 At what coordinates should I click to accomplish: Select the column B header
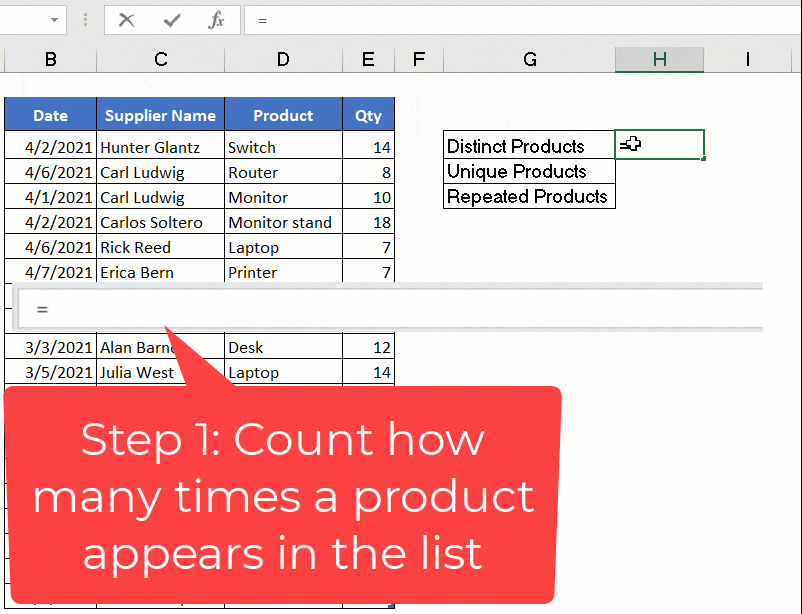coord(50,60)
